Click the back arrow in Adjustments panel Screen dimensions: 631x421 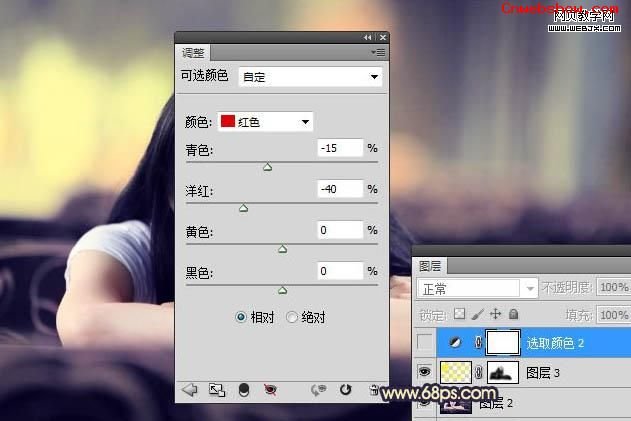click(x=189, y=390)
